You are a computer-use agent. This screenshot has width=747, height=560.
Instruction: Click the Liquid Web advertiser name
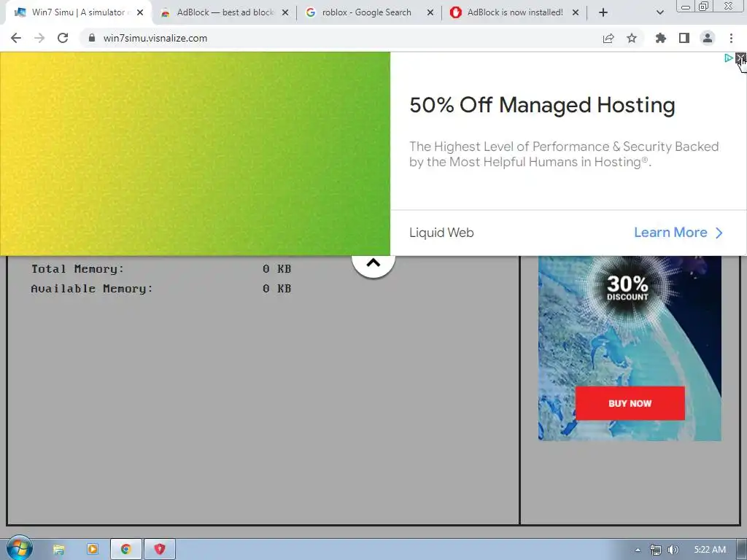441,233
